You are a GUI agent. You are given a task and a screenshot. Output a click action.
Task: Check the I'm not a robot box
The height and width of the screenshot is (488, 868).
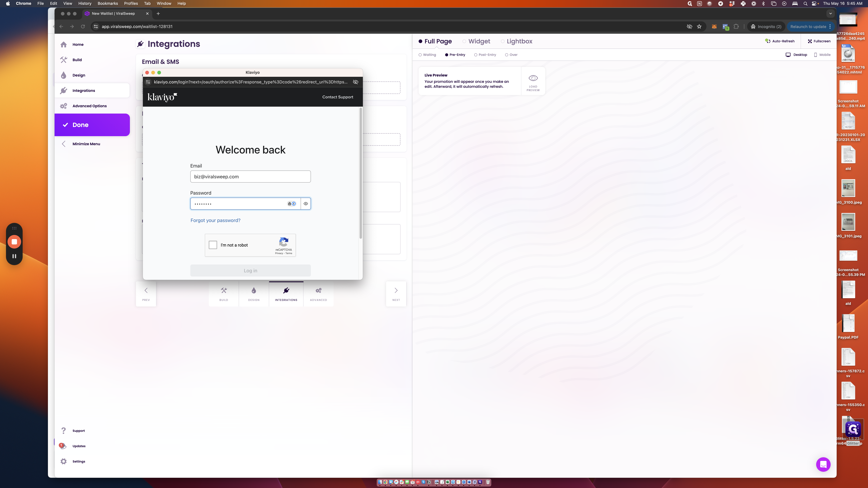coord(213,245)
